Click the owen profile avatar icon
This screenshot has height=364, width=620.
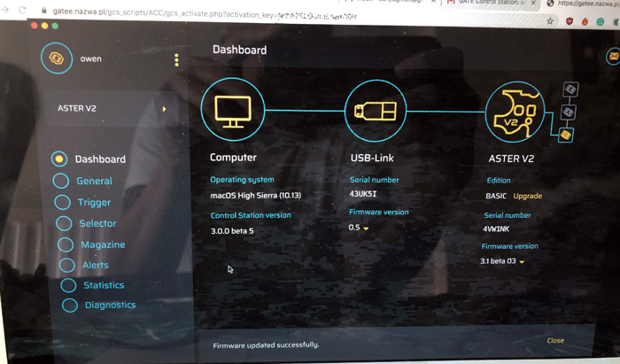pyautogui.click(x=57, y=58)
